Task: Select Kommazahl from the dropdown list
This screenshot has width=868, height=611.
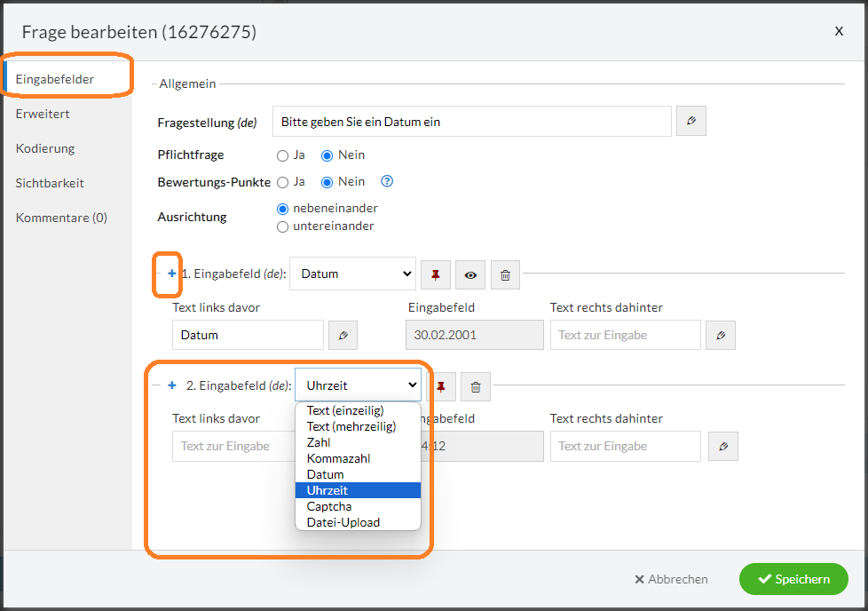Action: pos(338,458)
